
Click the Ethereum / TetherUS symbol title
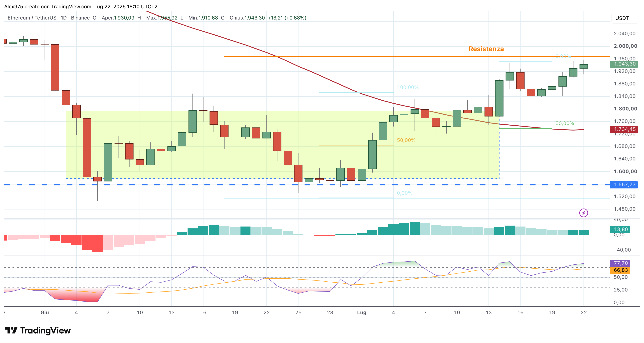[x=32, y=18]
